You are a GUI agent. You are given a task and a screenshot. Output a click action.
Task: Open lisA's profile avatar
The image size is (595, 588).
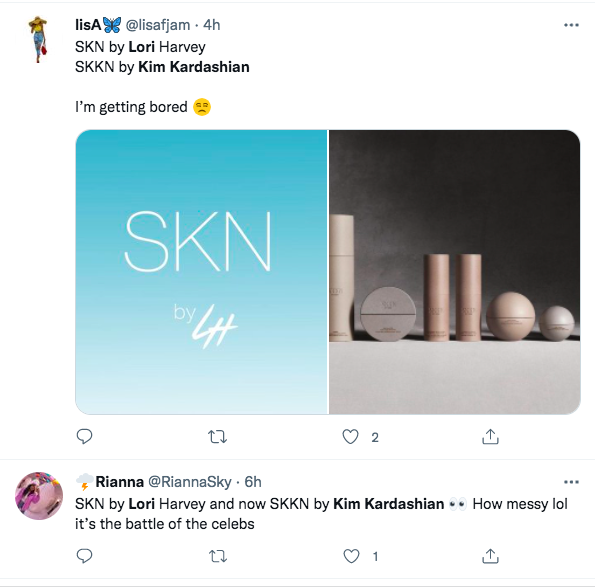(38, 39)
